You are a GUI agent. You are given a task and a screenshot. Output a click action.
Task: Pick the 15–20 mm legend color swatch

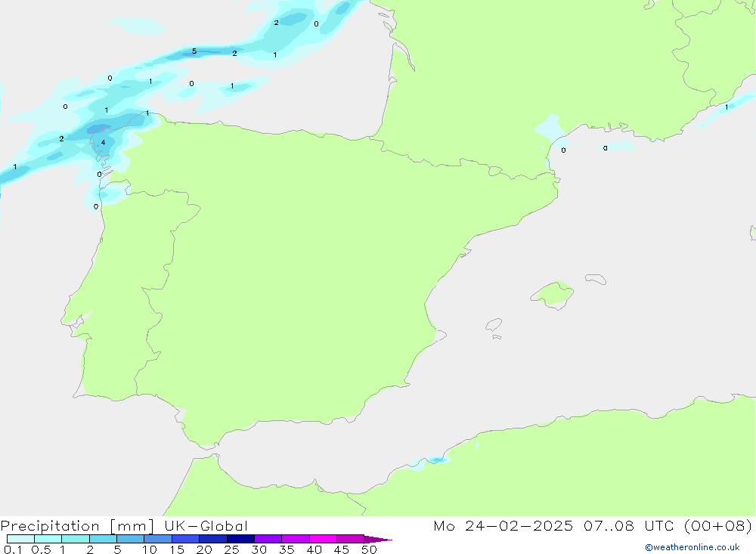[186, 539]
